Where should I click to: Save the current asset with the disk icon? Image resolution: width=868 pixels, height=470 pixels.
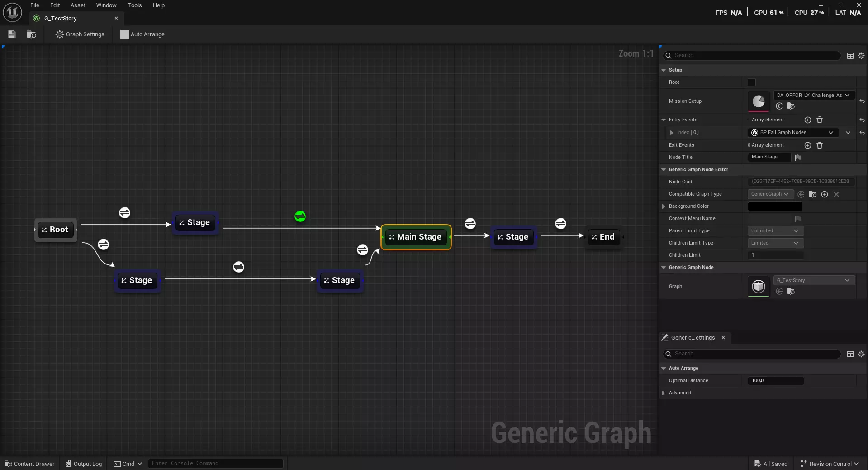pyautogui.click(x=12, y=34)
